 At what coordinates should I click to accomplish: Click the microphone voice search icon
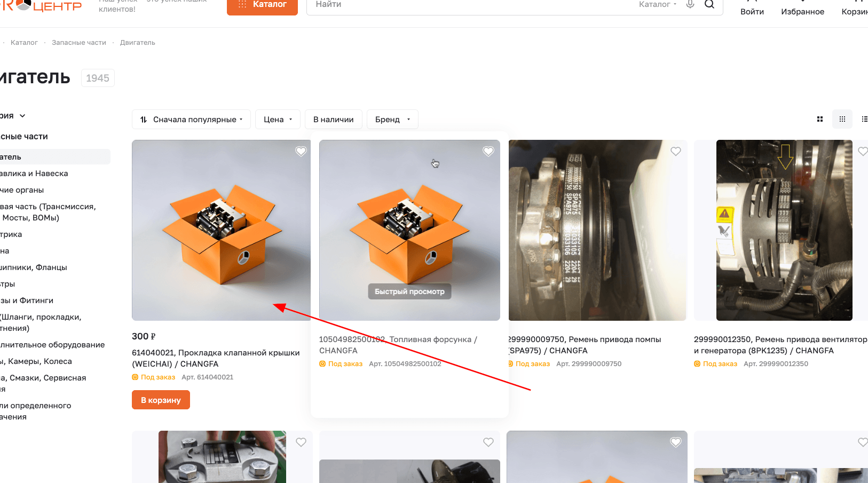(690, 4)
